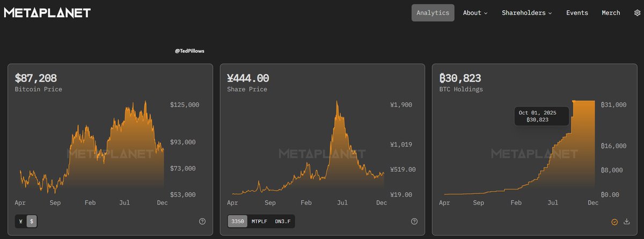The height and width of the screenshot is (239, 644).
Task: Click the Bitcoin Price label
Action: (x=39, y=89)
